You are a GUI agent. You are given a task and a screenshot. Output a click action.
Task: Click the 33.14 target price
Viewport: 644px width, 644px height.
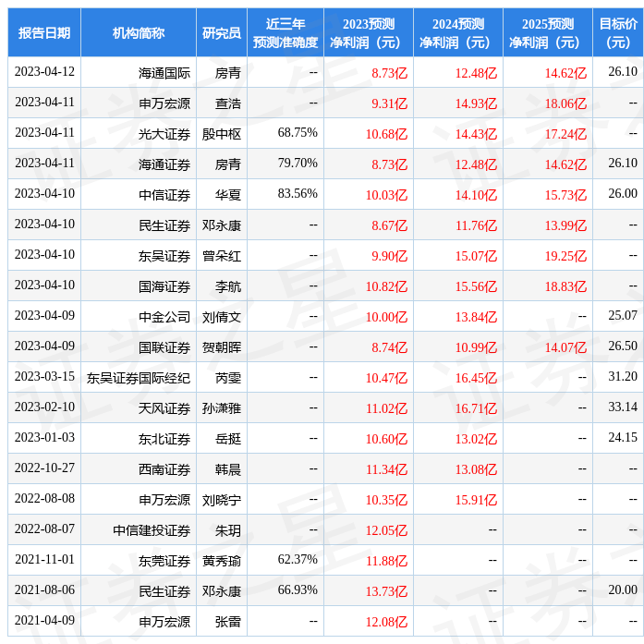[623, 407]
